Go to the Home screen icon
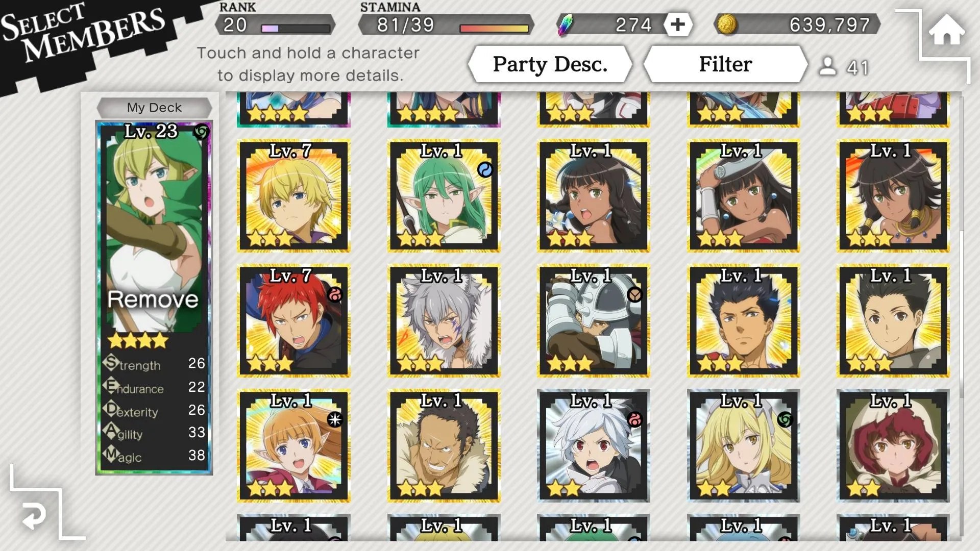This screenshot has width=980, height=551. 946,30
